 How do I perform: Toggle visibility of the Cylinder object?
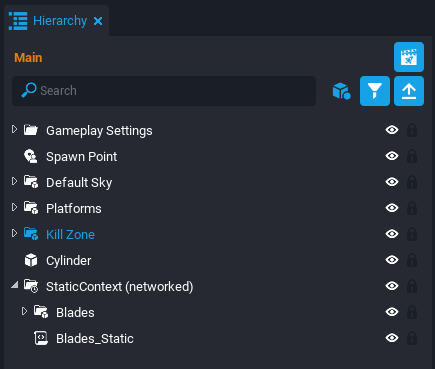(x=392, y=260)
